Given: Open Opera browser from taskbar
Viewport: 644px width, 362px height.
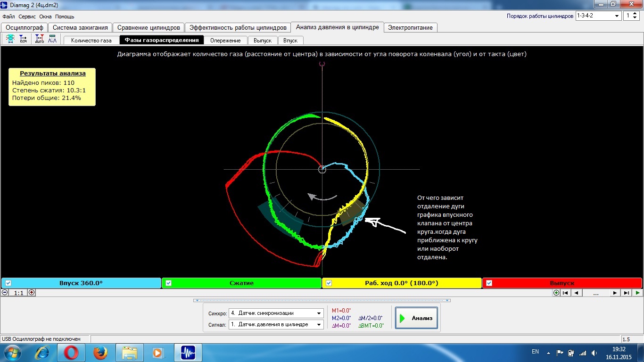Looking at the screenshot, I should click(71, 352).
